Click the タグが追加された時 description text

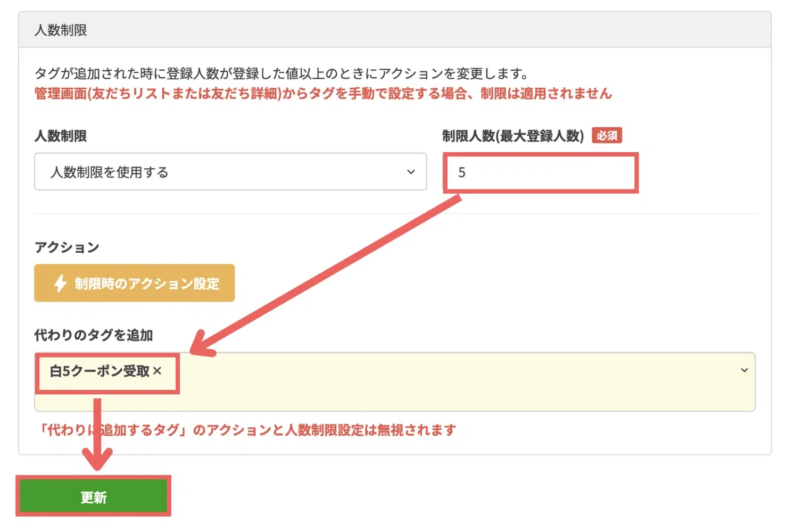282,73
